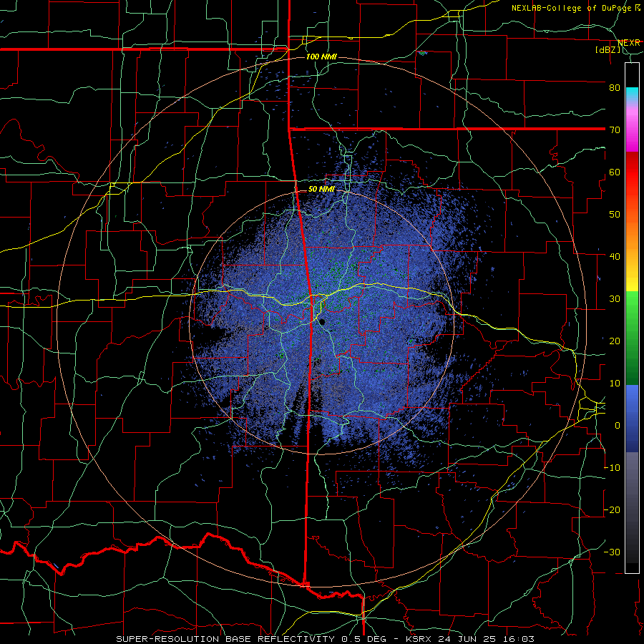Click the blue segment of the color bar

632,419
